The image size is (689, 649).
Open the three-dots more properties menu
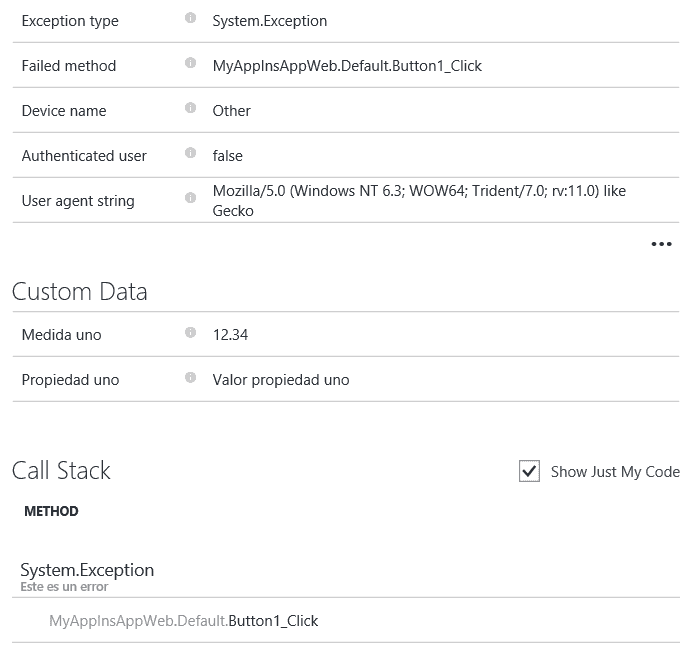(661, 244)
